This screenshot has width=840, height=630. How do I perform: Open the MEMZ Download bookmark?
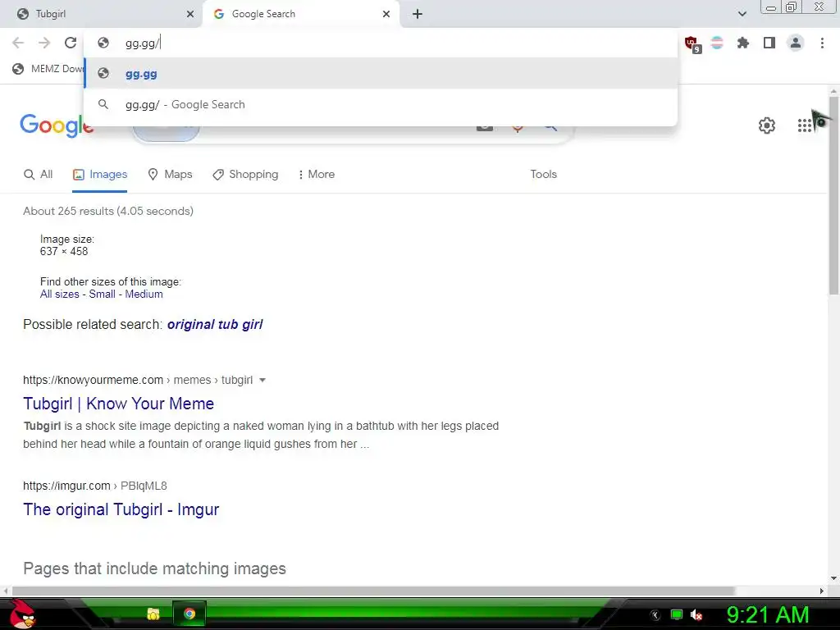pyautogui.click(x=48, y=69)
